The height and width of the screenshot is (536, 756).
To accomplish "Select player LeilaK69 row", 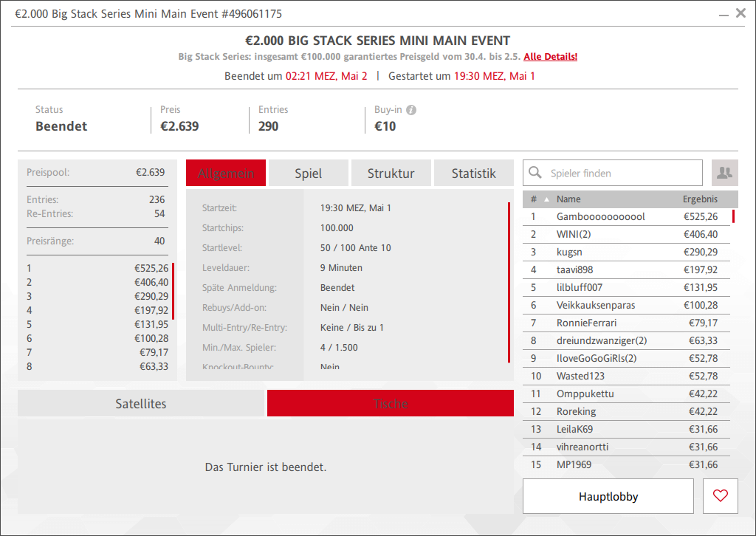I will (x=626, y=429).
